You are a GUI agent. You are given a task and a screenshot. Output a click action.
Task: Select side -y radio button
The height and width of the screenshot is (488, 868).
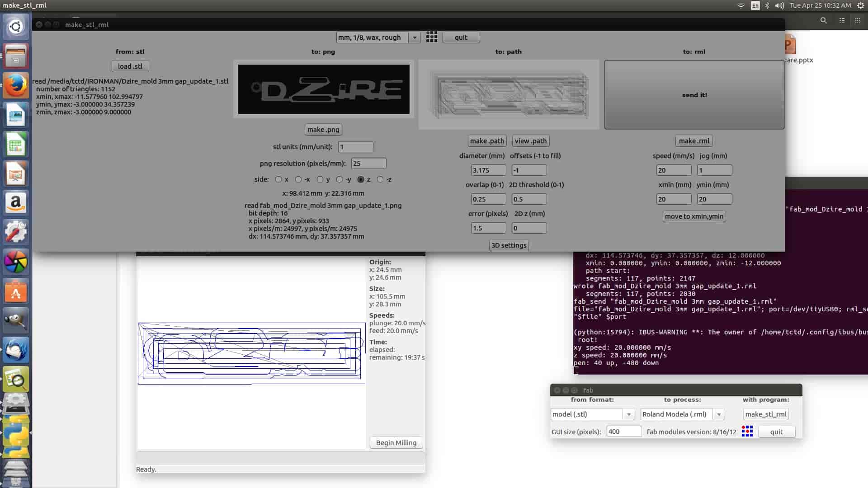(340, 179)
